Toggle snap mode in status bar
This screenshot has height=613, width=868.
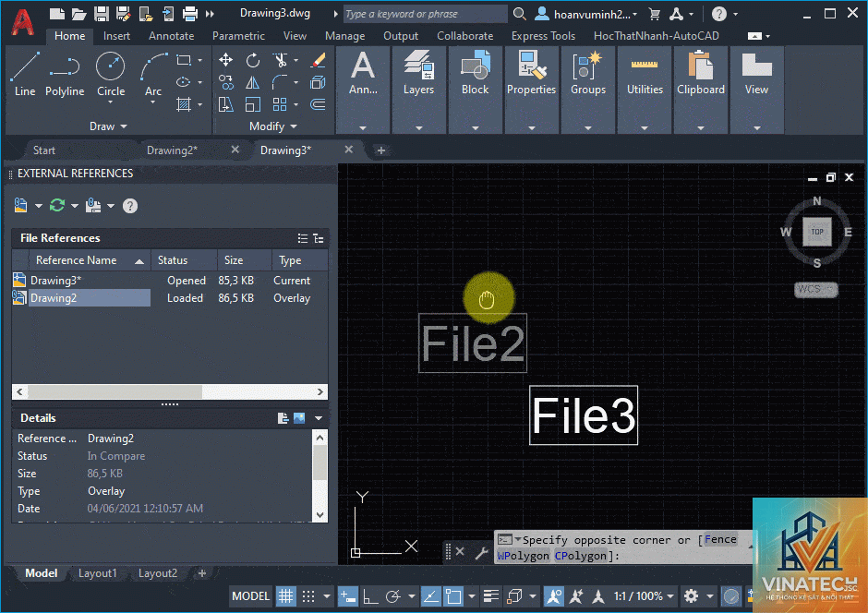(308, 596)
